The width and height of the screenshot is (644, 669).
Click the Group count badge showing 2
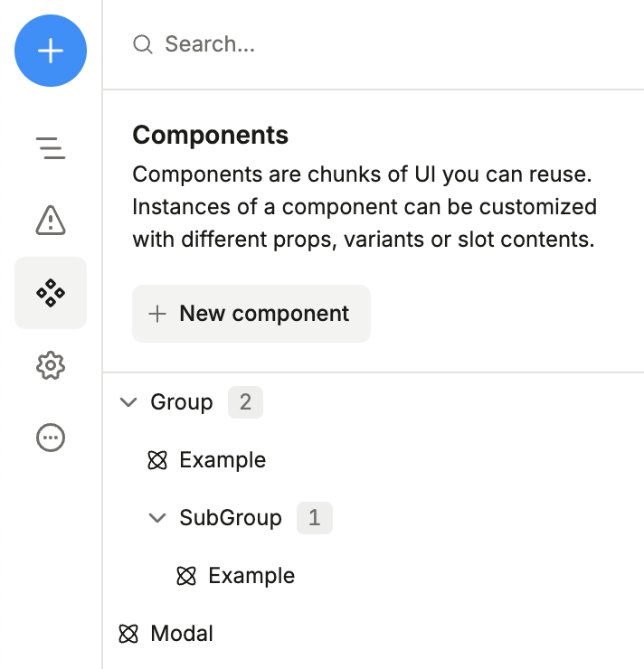pyautogui.click(x=245, y=402)
